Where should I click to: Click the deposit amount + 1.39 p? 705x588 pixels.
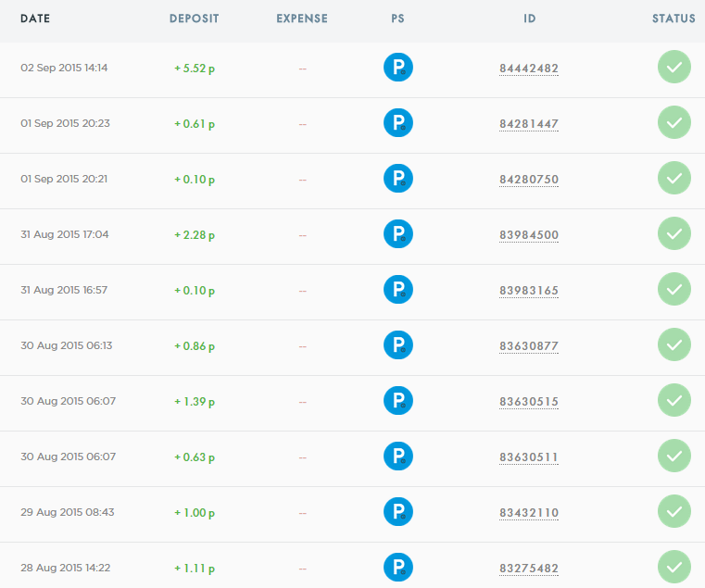pos(195,402)
